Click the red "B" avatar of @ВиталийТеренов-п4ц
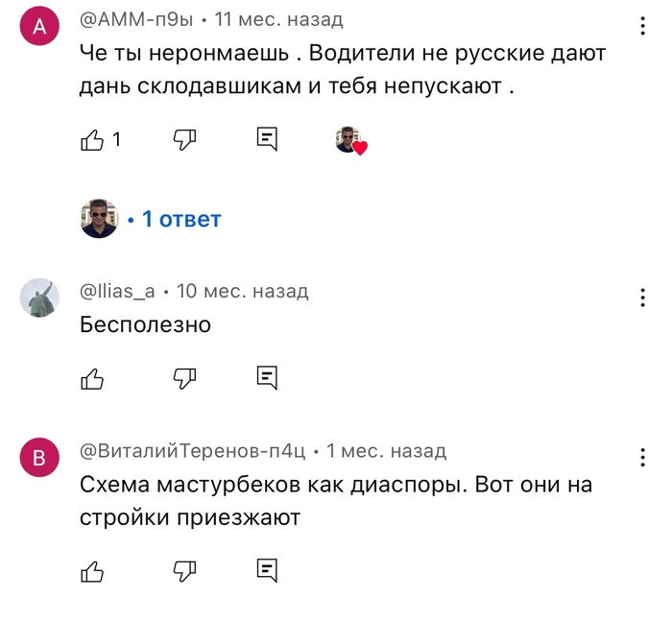672x621 pixels. [39, 459]
